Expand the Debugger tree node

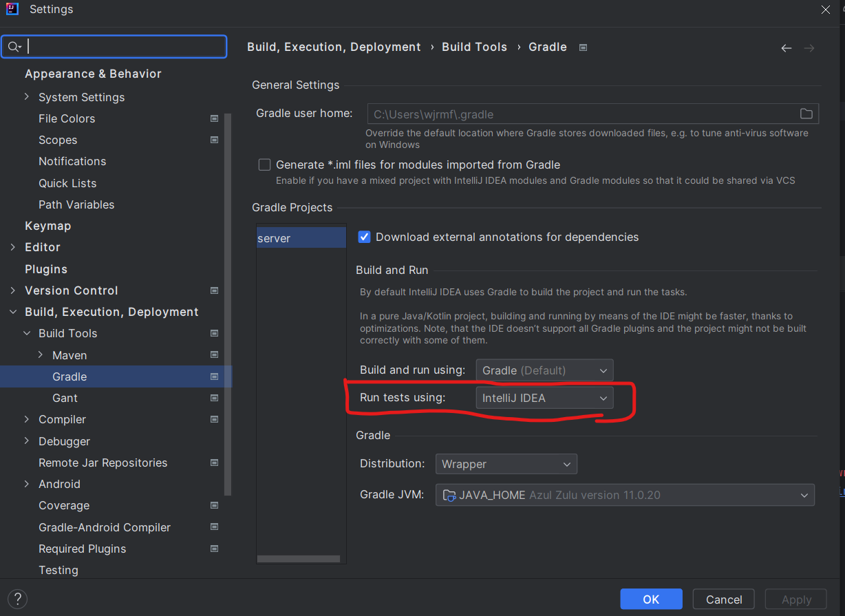pos(26,441)
